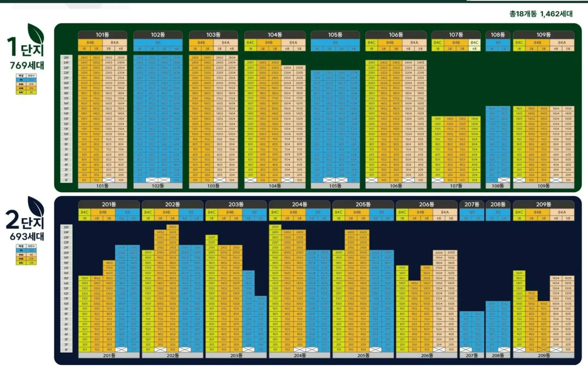
Task: Select unit 2402 in 205동
Action: click(x=351, y=232)
